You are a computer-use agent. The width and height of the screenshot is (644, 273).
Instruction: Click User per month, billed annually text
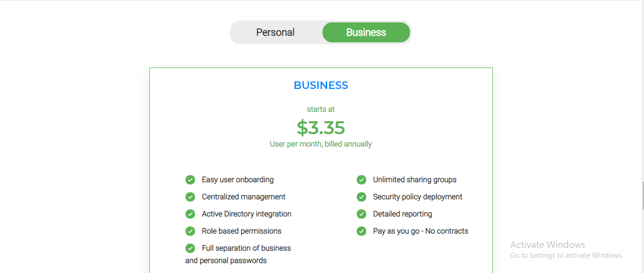[x=321, y=144]
